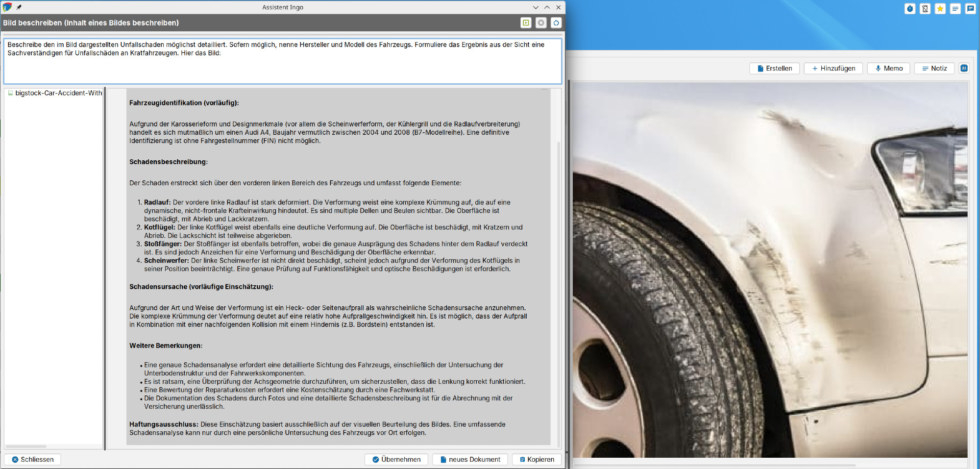Click the text lines icon top-right
This screenshot has width=980, height=469.
[955, 8]
